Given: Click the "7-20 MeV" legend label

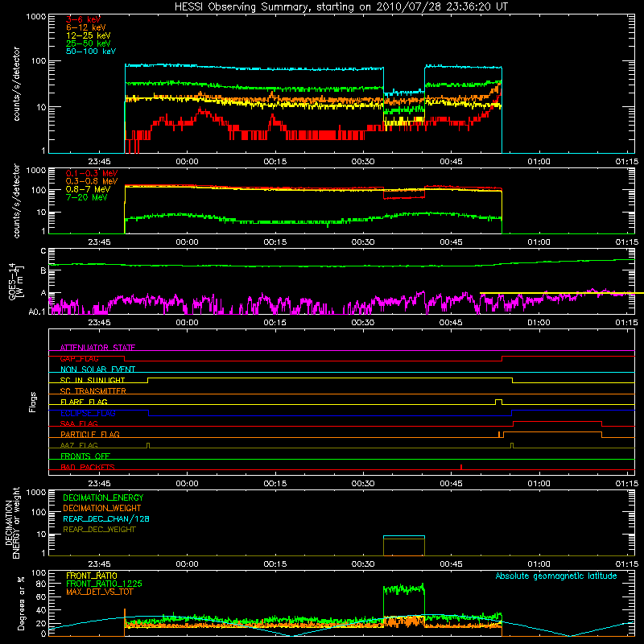Looking at the screenshot, I should coord(86,197).
